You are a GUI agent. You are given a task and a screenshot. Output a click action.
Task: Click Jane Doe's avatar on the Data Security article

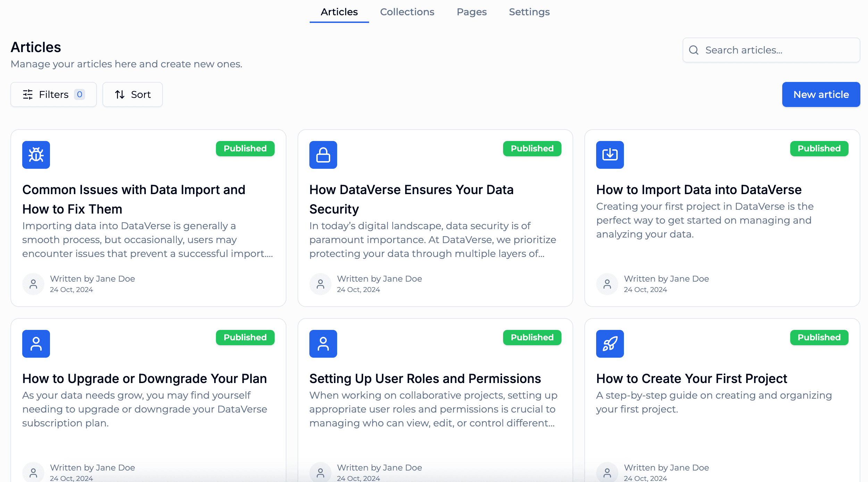[320, 284]
